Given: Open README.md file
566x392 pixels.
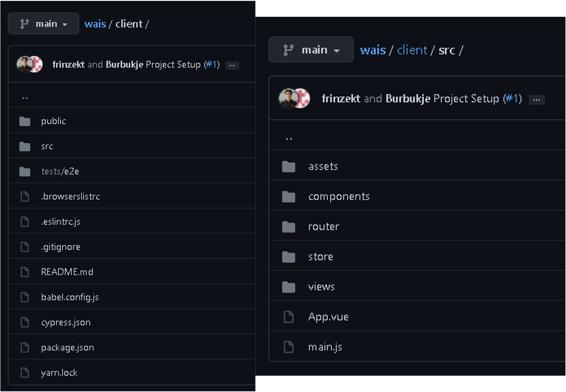Looking at the screenshot, I should tap(67, 272).
